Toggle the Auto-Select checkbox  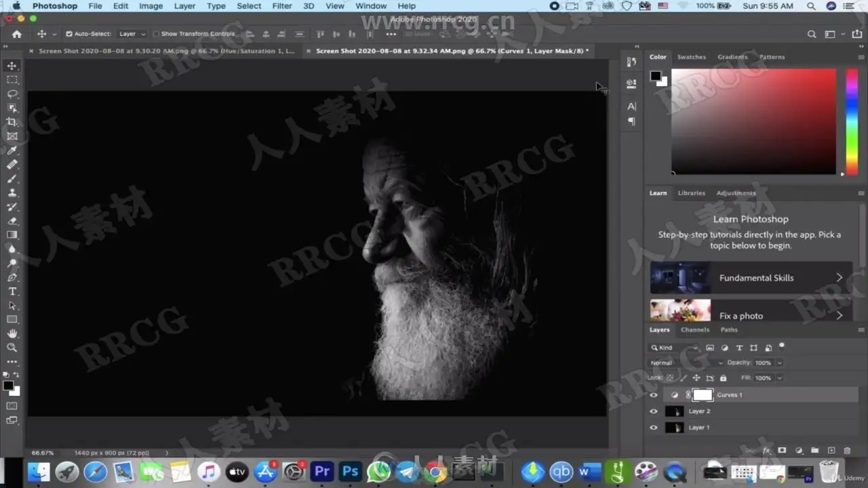69,34
